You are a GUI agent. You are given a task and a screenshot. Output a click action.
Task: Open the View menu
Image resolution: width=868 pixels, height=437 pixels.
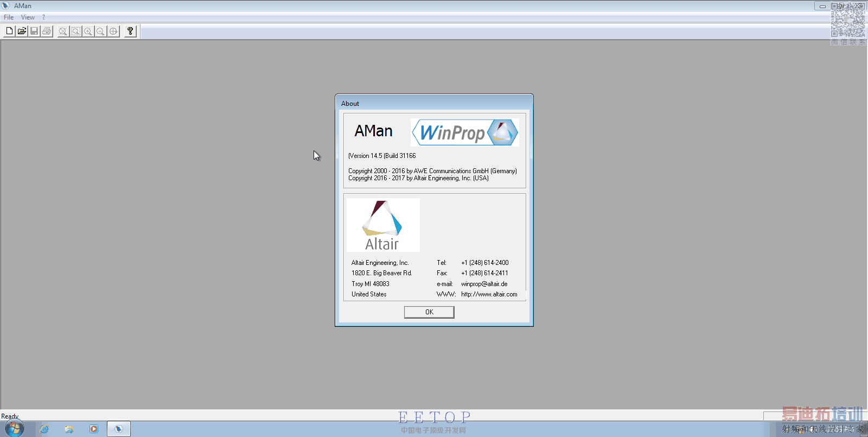(x=28, y=17)
